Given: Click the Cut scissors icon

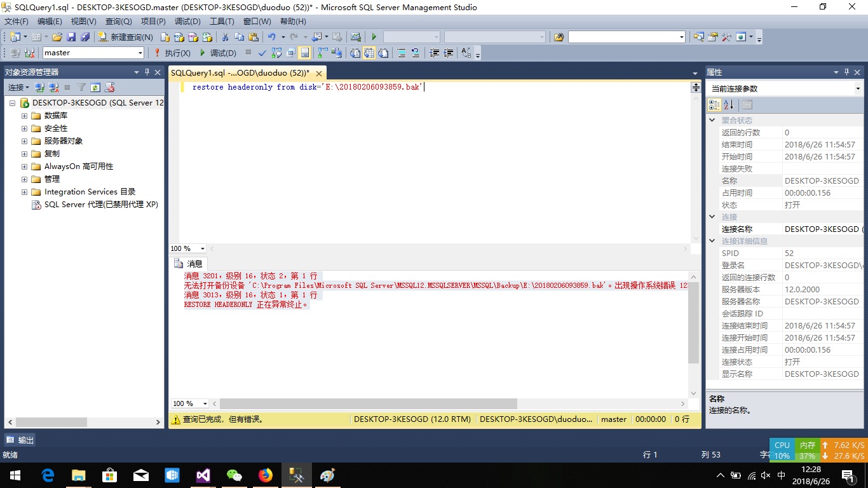Looking at the screenshot, I should [225, 37].
